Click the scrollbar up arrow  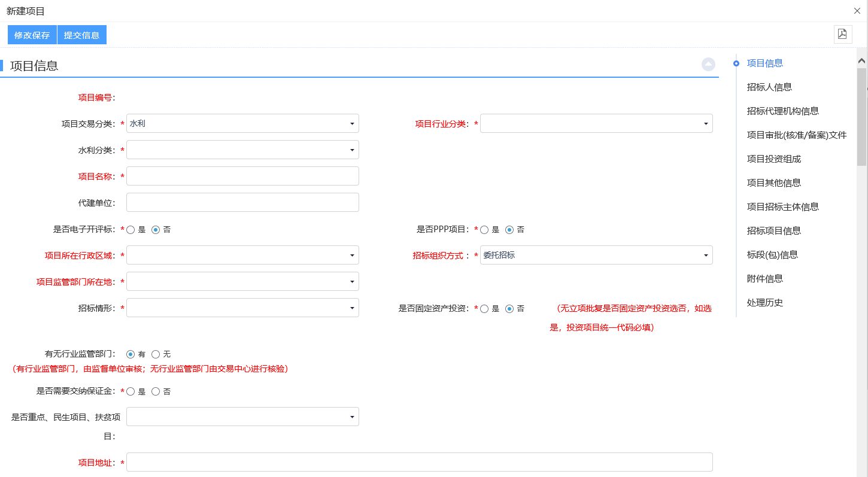861,61
